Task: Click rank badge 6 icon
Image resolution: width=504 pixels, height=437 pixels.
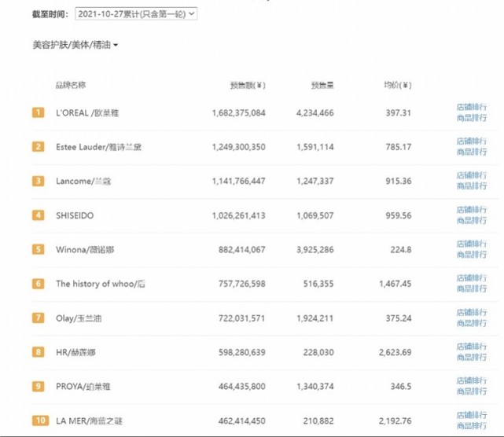Action: [39, 284]
